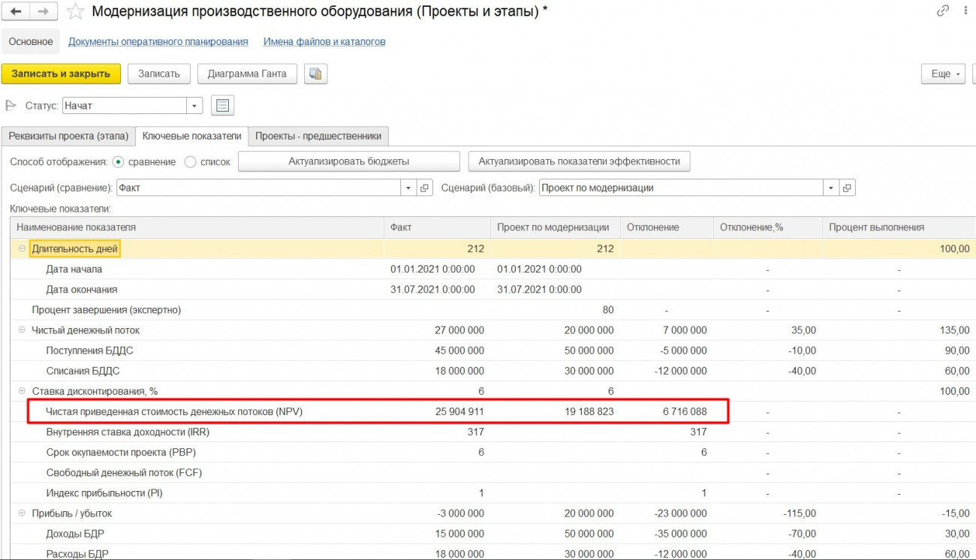
Task: Select Внутренняя ставка доходности (IRR) row
Action: tap(493, 432)
